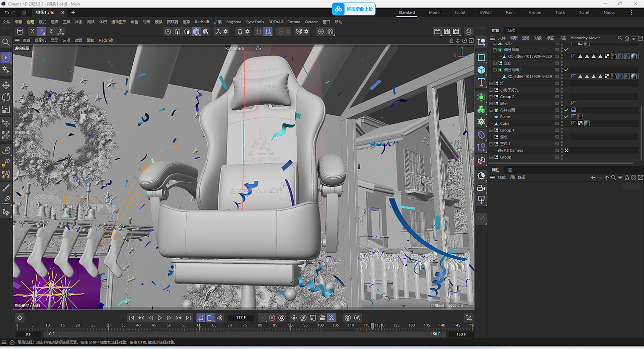Open the keyframe selection gear icon
The height and width of the screenshot is (349, 644).
point(281,318)
